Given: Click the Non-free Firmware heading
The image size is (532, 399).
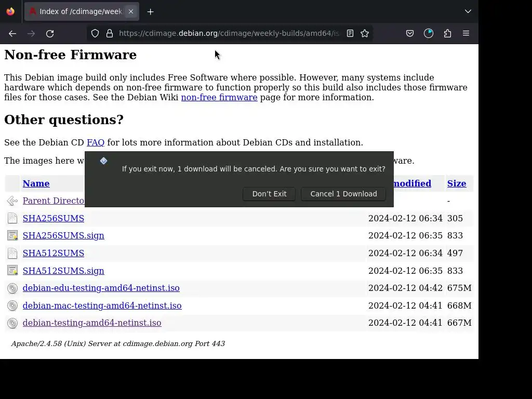Looking at the screenshot, I should [71, 55].
